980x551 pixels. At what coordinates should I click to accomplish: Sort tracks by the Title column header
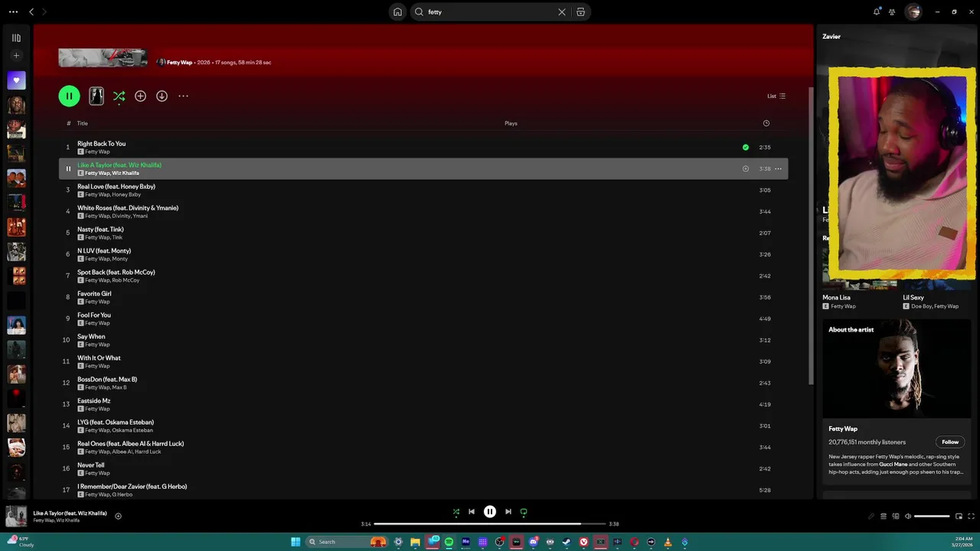click(82, 123)
